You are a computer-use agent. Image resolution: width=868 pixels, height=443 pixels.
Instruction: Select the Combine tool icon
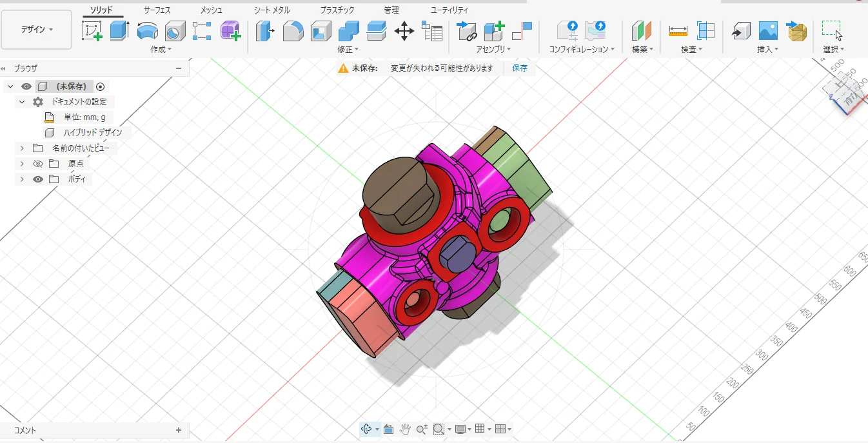pyautogui.click(x=349, y=30)
